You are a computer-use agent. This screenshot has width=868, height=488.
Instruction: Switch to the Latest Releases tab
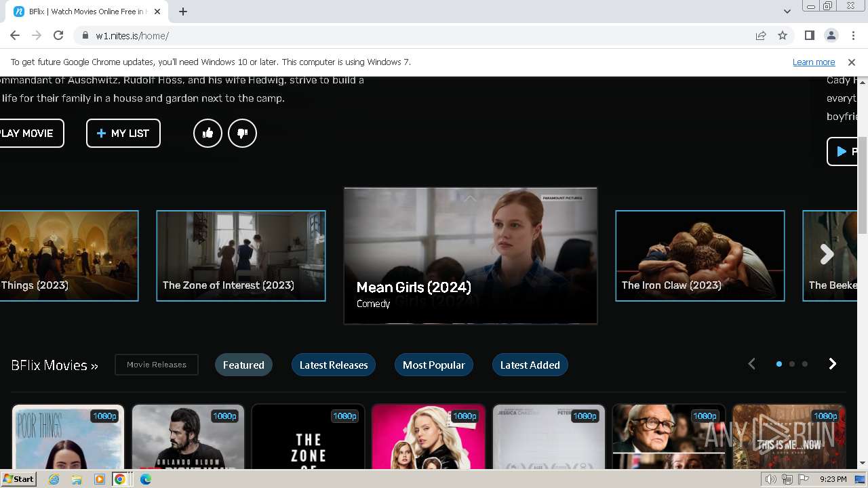pyautogui.click(x=334, y=365)
